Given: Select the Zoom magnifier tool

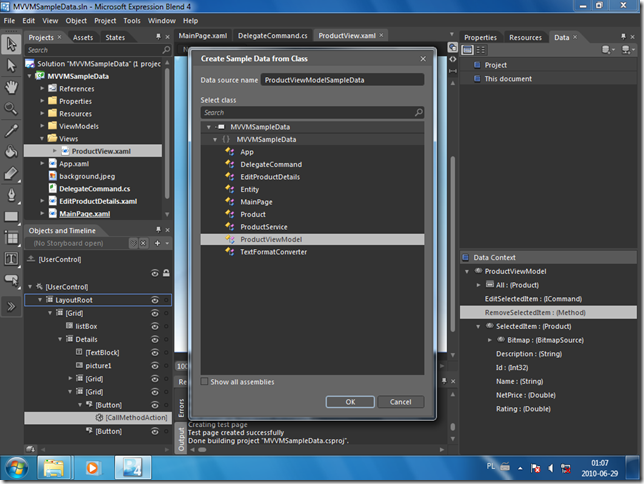Looking at the screenshot, I should coord(11,108).
